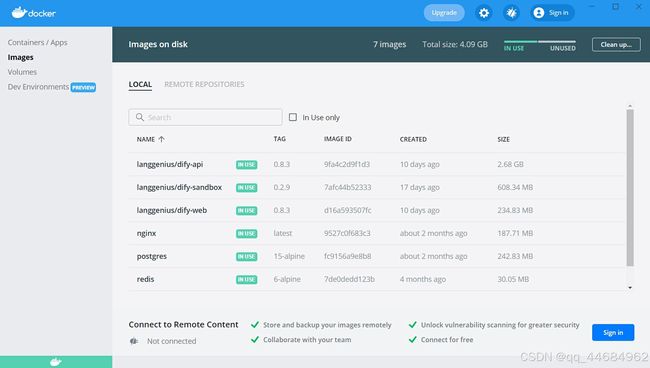The width and height of the screenshot is (650, 368).
Task: Click the scroll down arrow of image list
Action: [x=630, y=288]
